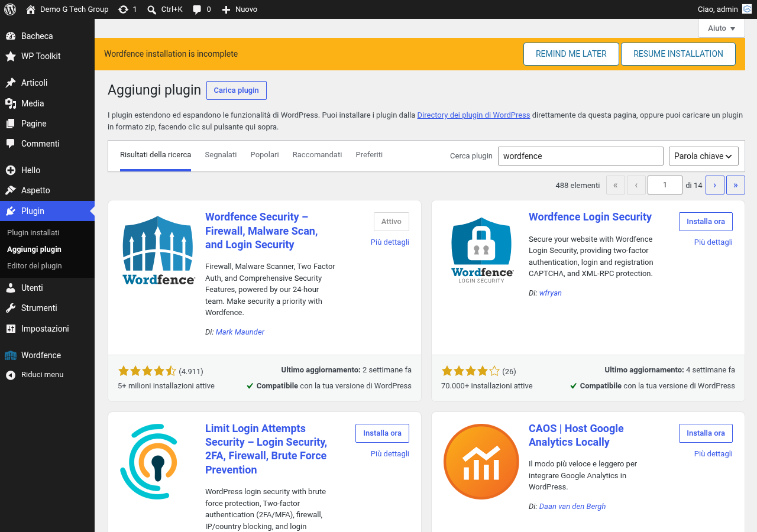Viewport: 757px width, 532px height.
Task: Open Commenti icon in sidebar
Action: [11, 144]
